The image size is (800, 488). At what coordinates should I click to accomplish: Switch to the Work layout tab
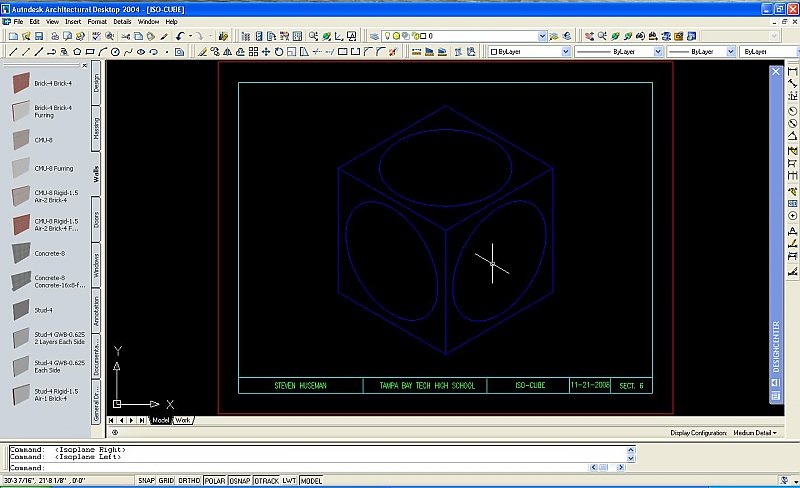tap(182, 421)
